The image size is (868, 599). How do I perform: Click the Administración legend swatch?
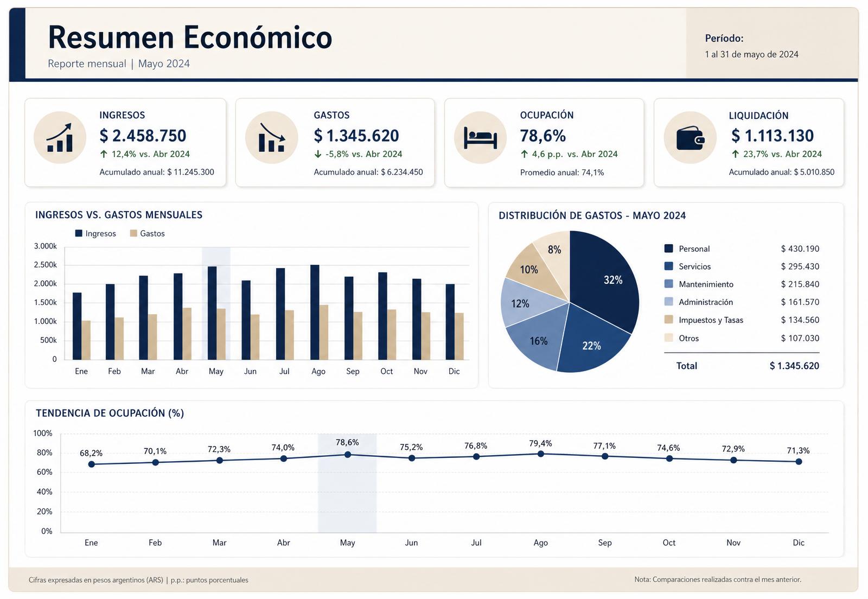pos(668,302)
